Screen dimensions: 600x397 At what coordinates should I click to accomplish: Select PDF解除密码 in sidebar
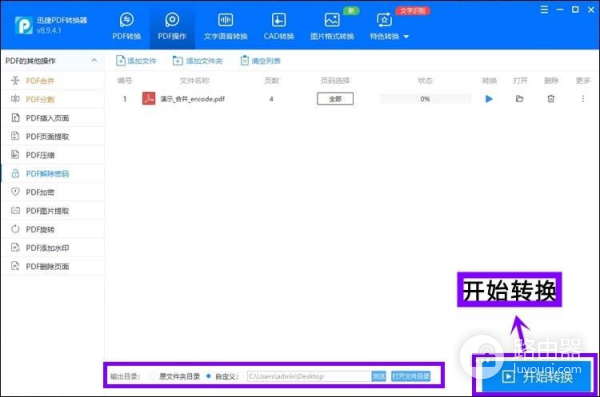pyautogui.click(x=53, y=173)
